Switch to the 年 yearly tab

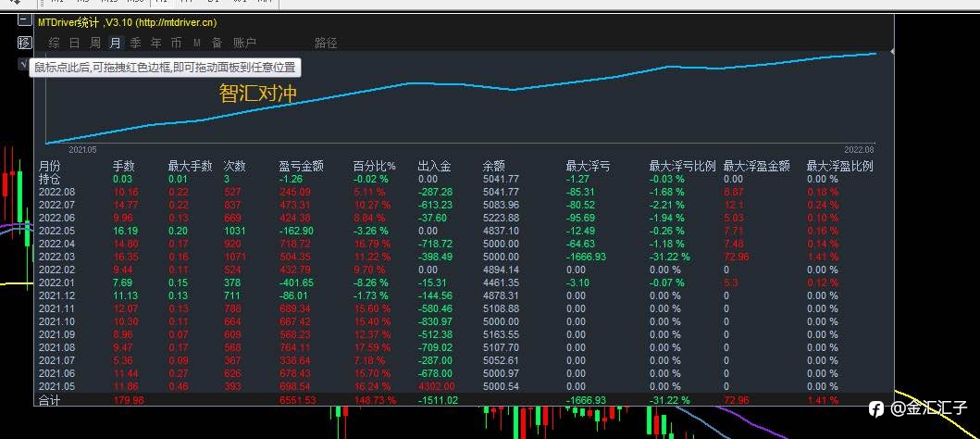(156, 44)
